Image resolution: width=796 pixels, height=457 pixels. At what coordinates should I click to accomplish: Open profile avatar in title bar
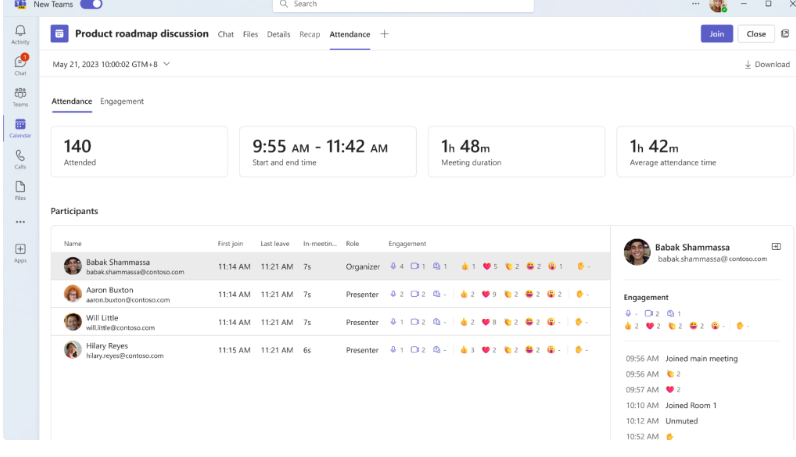point(718,6)
